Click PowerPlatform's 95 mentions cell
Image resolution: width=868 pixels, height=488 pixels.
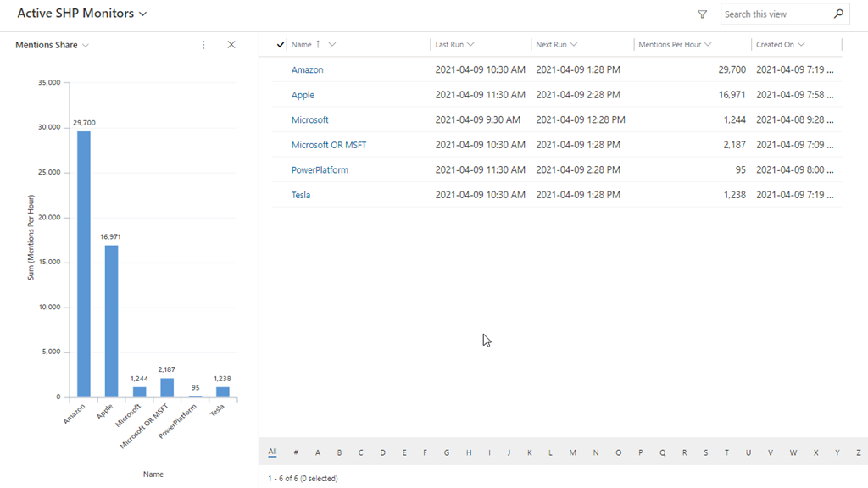pyautogui.click(x=740, y=169)
